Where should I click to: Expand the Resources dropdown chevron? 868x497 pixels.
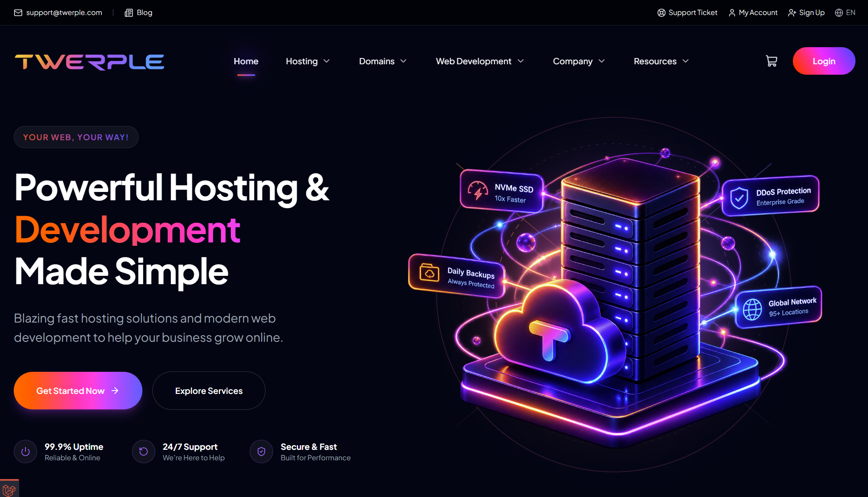point(686,61)
